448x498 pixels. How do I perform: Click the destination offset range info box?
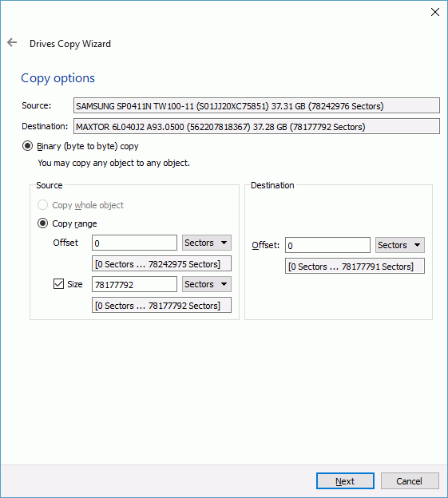coord(355,266)
